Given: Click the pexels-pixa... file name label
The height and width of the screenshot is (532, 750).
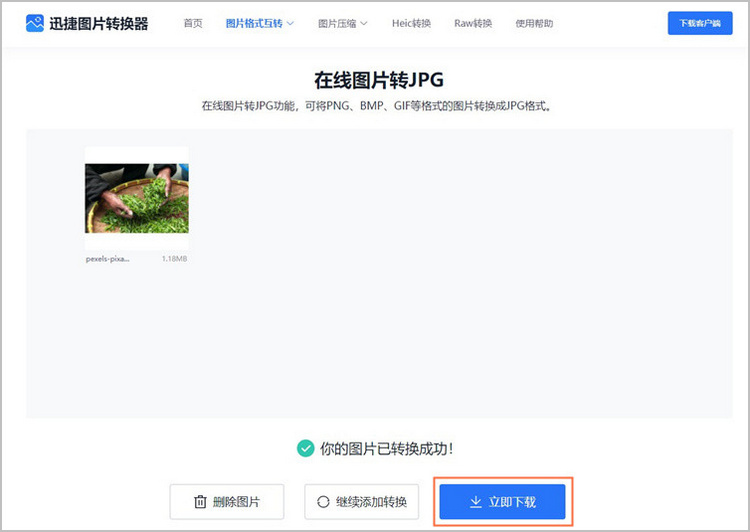Looking at the screenshot, I should (108, 259).
